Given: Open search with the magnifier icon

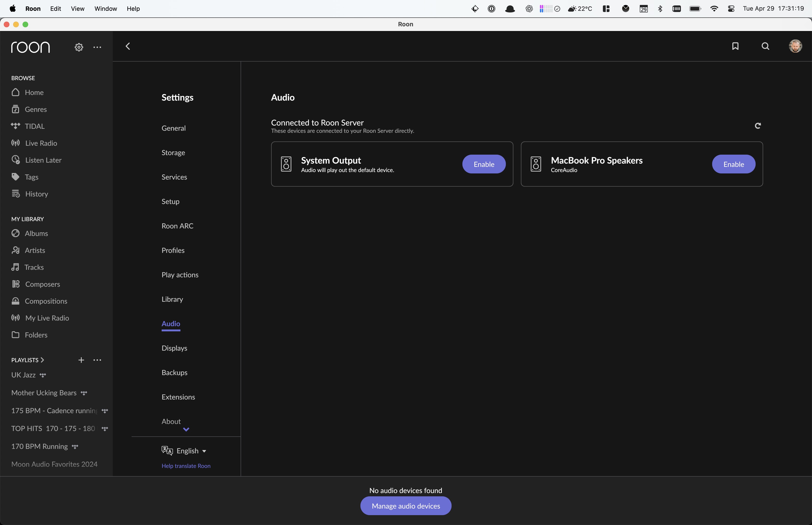Looking at the screenshot, I should point(765,46).
